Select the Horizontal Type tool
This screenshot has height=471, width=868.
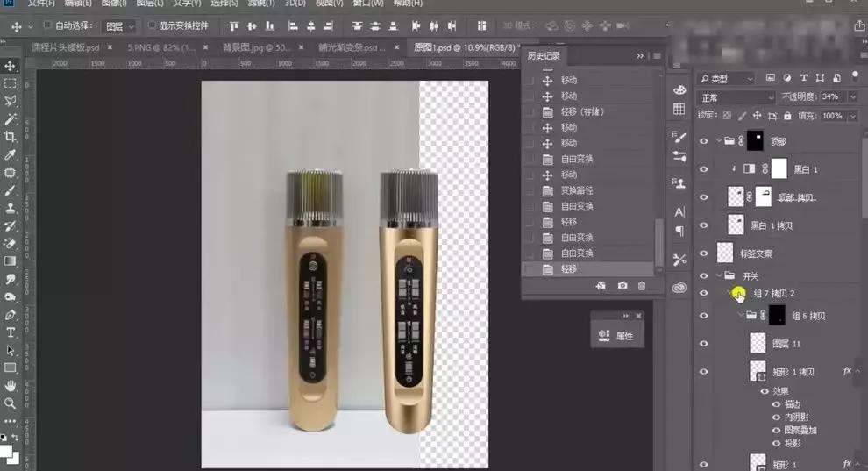tap(10, 332)
